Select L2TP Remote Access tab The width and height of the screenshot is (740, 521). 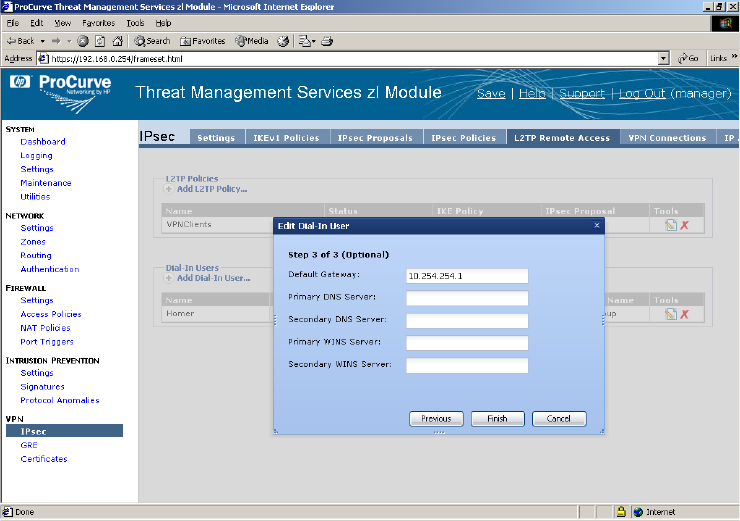[x=562, y=138]
